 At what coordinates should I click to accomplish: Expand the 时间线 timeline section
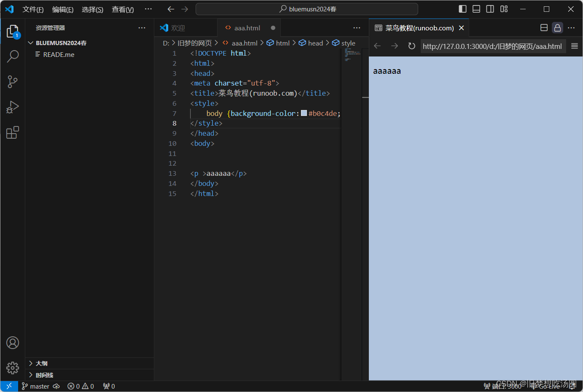point(89,375)
